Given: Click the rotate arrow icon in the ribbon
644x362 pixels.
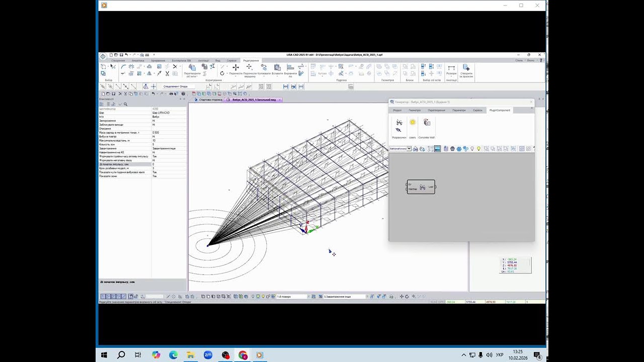Looking at the screenshot, I should (222, 73).
